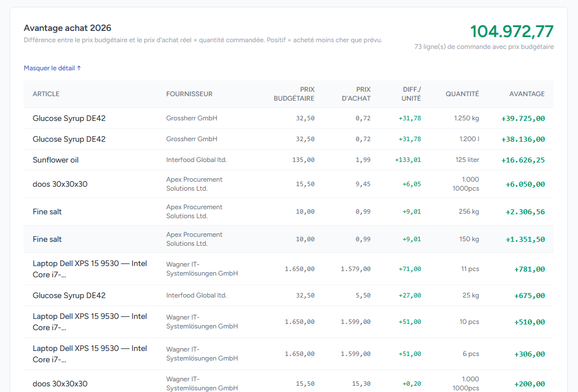
Task: Click the +6.050,00 advantage value
Action: 525,184
